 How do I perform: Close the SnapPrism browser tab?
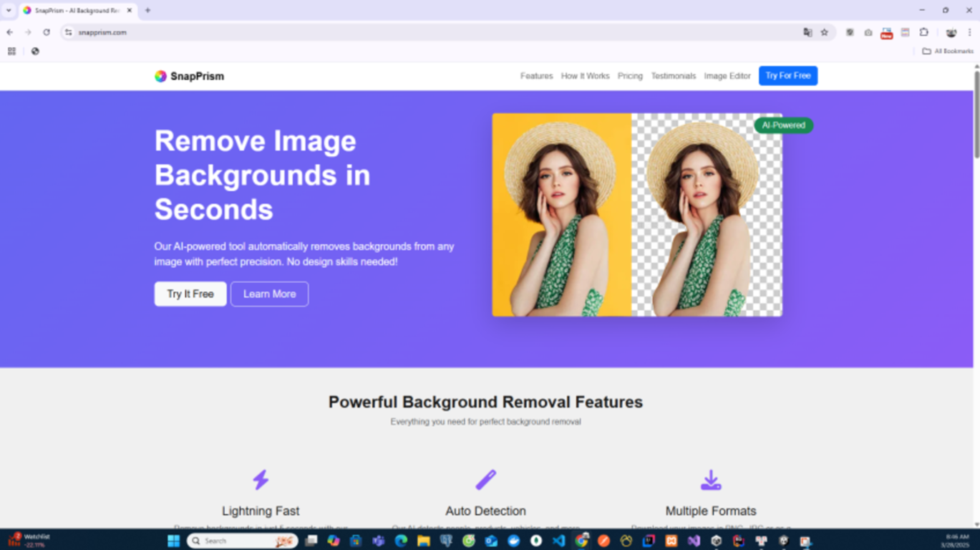point(130,11)
